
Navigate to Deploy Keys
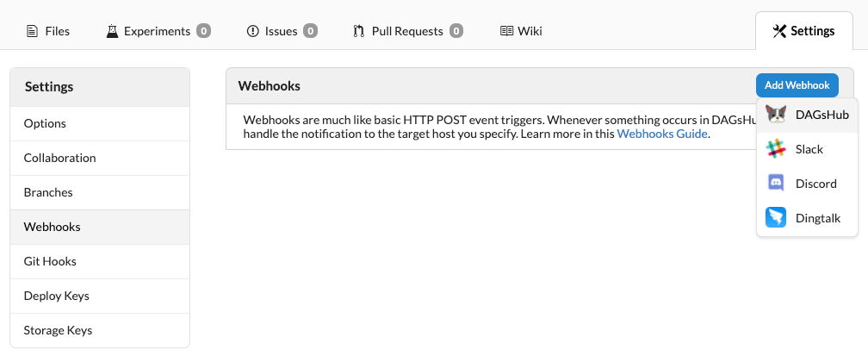tap(56, 296)
